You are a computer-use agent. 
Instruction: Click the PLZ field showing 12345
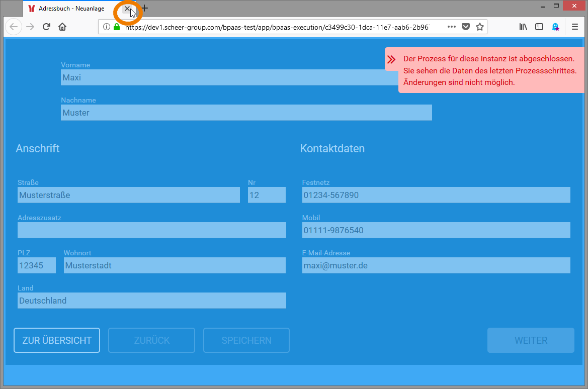pos(37,266)
